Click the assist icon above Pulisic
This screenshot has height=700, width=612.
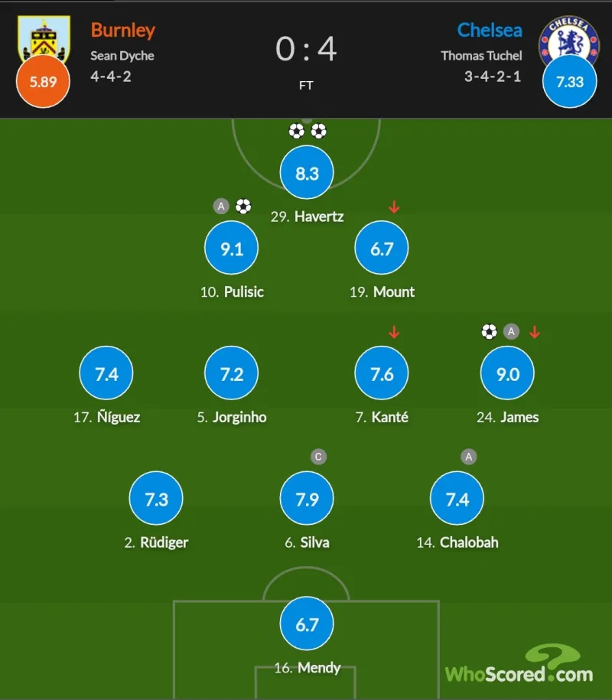221,207
